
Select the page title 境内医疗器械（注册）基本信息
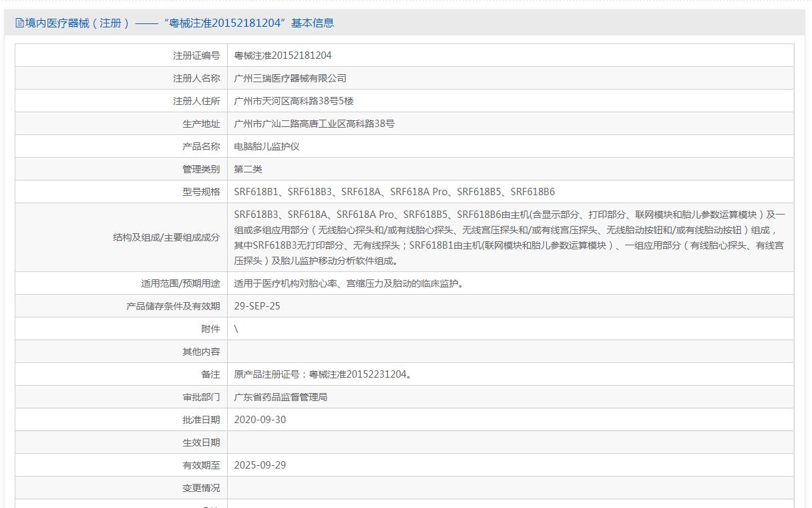[x=179, y=23]
